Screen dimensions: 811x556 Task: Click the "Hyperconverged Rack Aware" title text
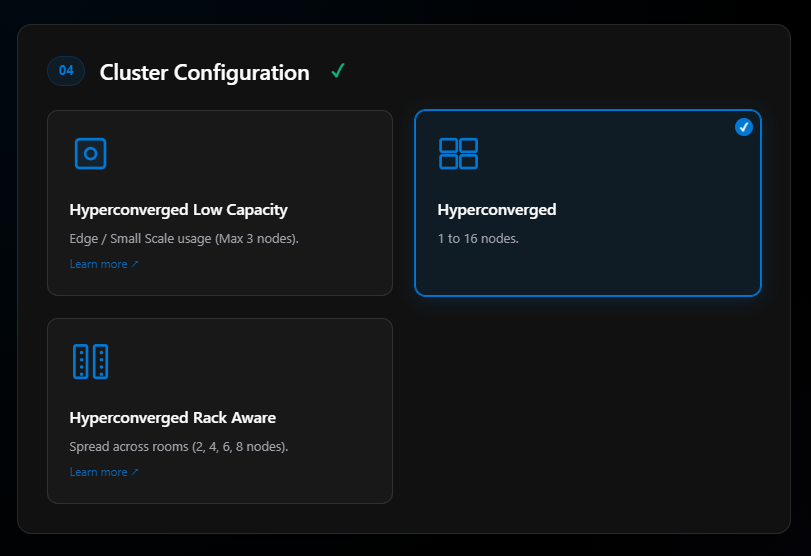[x=172, y=418]
